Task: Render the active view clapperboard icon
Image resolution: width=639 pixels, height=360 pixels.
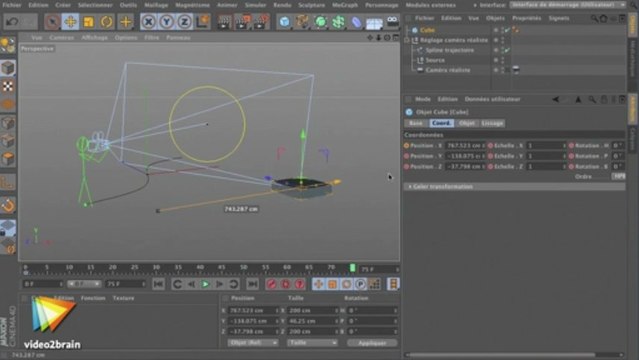Action: pyautogui.click(x=224, y=22)
